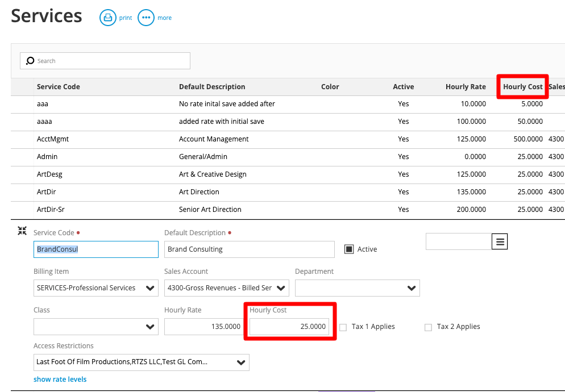
Task: Toggle the Active checkbox
Action: [x=349, y=249]
